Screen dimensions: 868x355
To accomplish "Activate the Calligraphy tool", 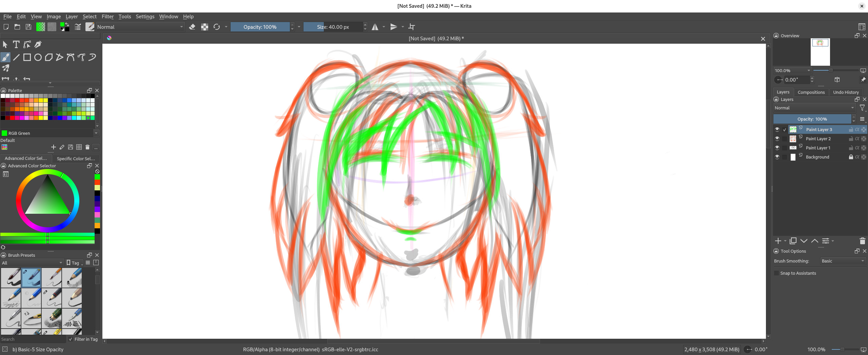I will point(38,44).
